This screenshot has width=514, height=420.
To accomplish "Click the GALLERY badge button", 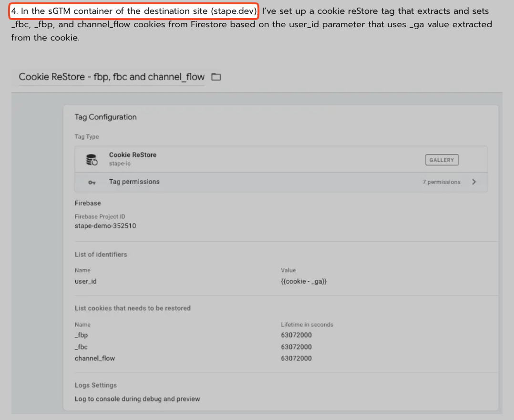I will coord(442,160).
